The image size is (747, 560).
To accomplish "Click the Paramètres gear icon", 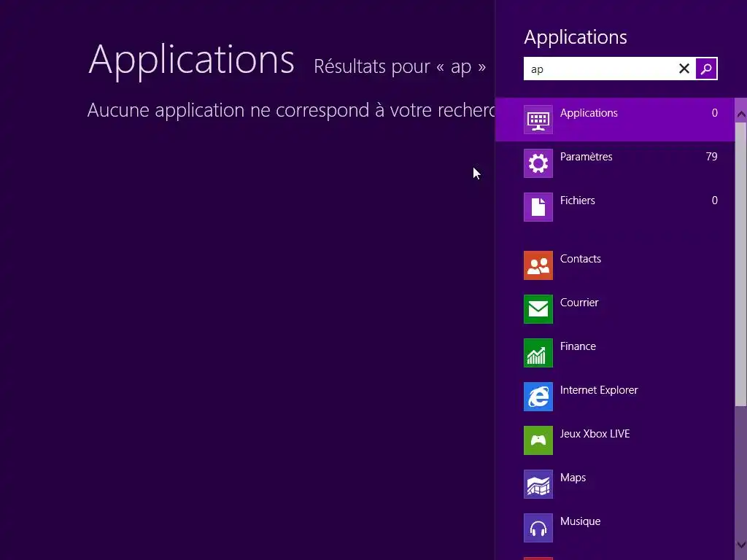I will (538, 163).
